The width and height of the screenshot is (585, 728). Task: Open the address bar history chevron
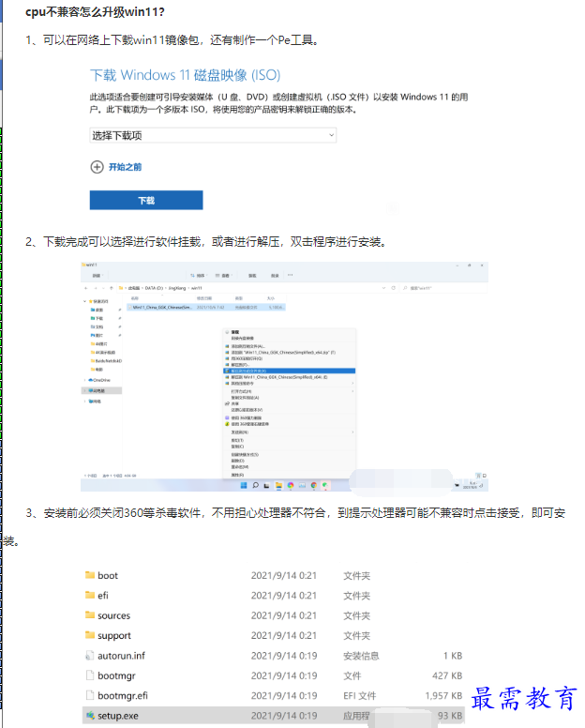click(x=383, y=288)
